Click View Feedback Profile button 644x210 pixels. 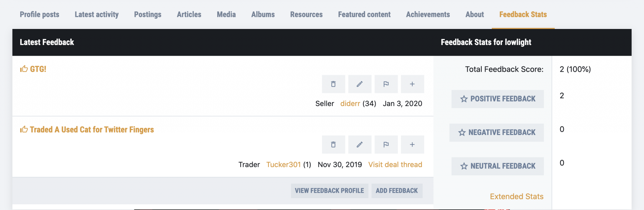329,191
